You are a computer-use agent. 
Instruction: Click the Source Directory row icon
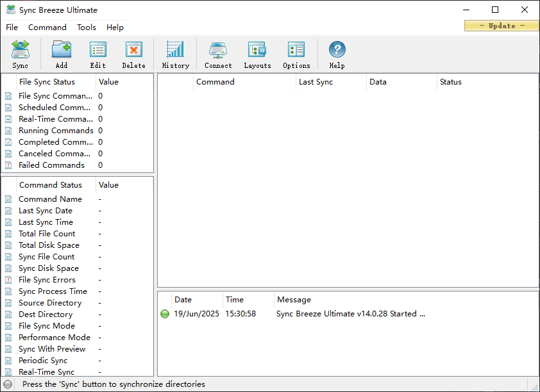pos(8,303)
